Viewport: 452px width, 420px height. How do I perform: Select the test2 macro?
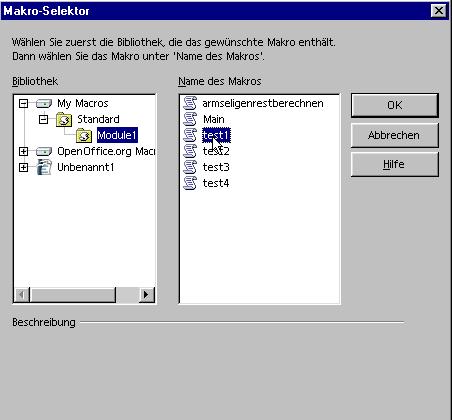tap(216, 151)
